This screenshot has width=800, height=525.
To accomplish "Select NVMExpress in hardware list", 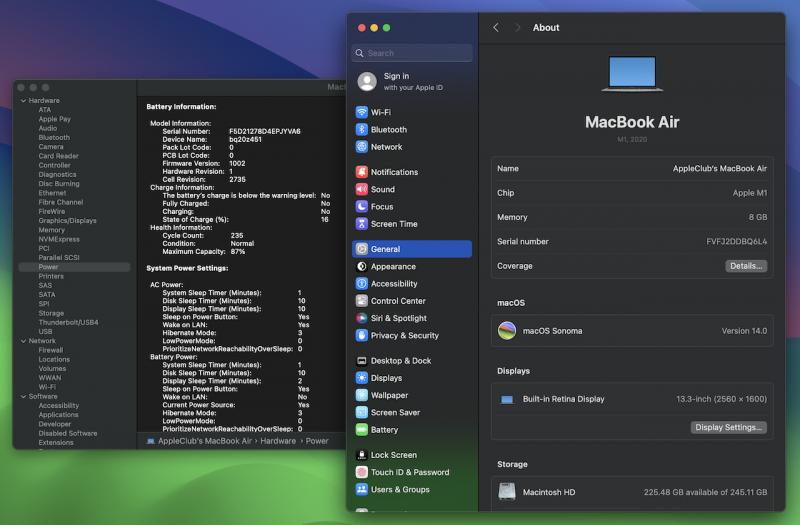I will tap(59, 239).
